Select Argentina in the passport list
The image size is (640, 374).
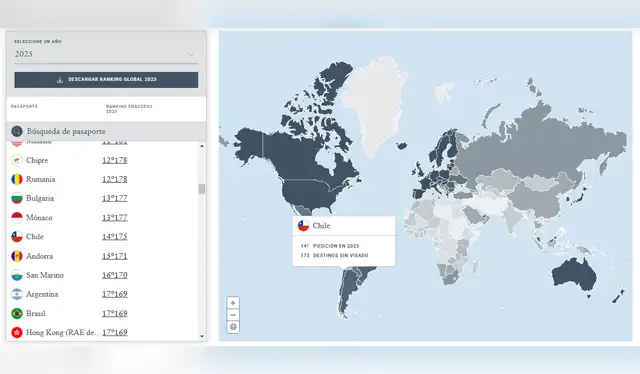pyautogui.click(x=42, y=294)
